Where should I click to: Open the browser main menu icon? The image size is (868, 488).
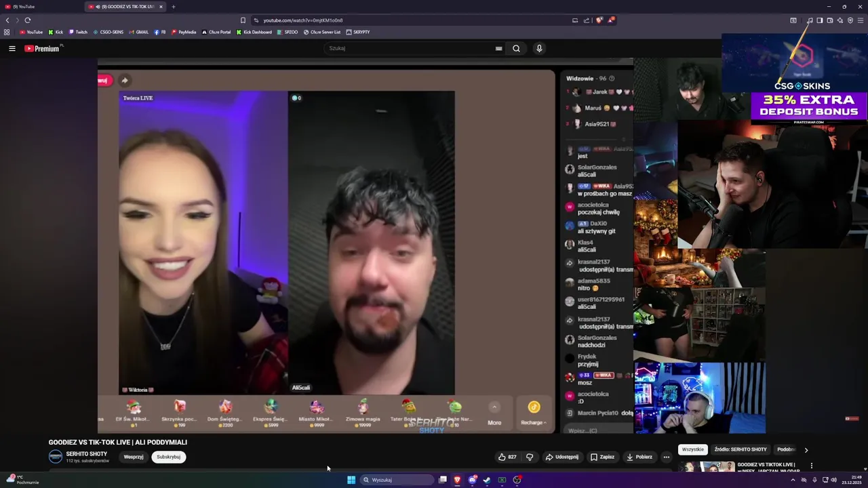click(860, 20)
